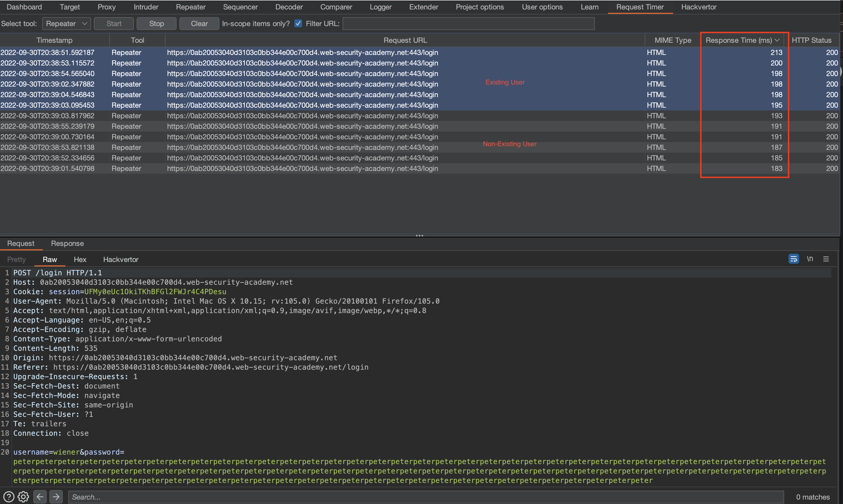This screenshot has height=504, width=843.
Task: Toggle show non-printable characters \n icon
Action: pos(810,259)
